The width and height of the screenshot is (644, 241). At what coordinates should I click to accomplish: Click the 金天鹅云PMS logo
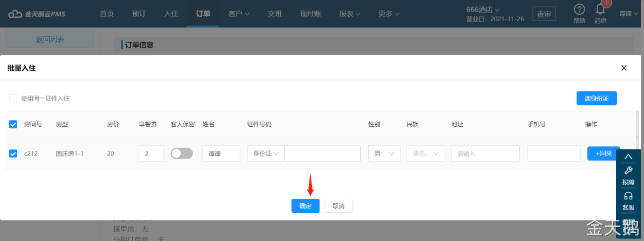pos(37,14)
